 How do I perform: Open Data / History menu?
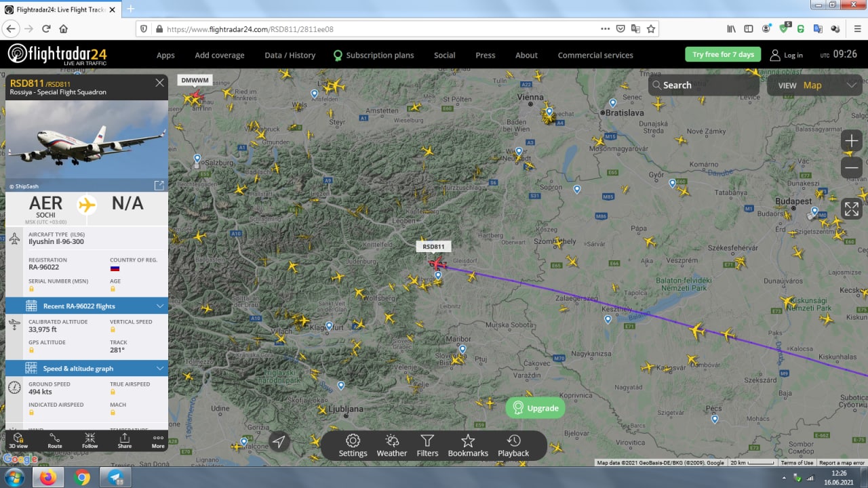(290, 56)
